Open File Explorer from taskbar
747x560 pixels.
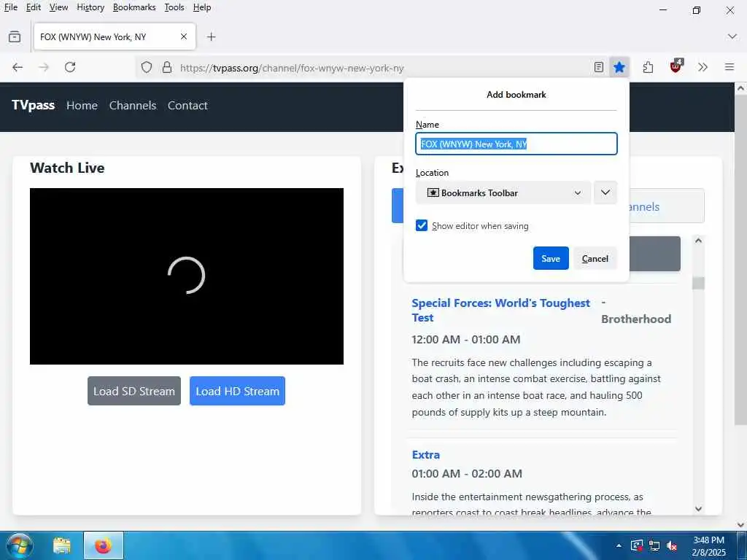pyautogui.click(x=62, y=545)
